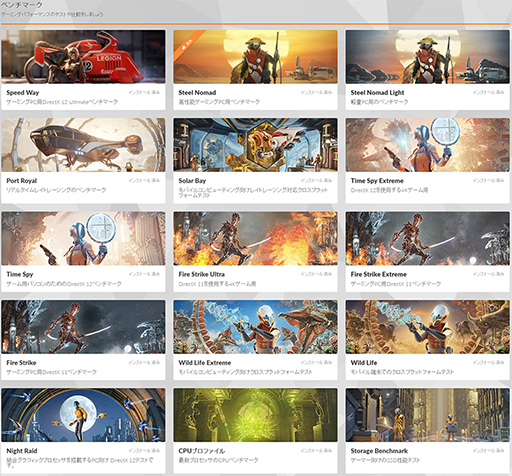Image resolution: width=512 pixels, height=476 pixels.
Task: Click the orange ribbon on Steel Nomad
Action: [187, 44]
